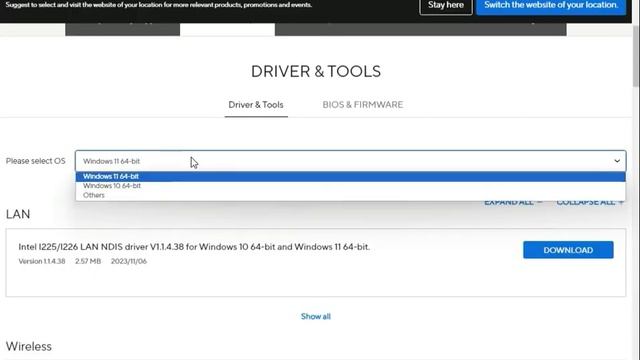
Task: Click the DRIVER & TOOLS page heading
Action: 316,71
